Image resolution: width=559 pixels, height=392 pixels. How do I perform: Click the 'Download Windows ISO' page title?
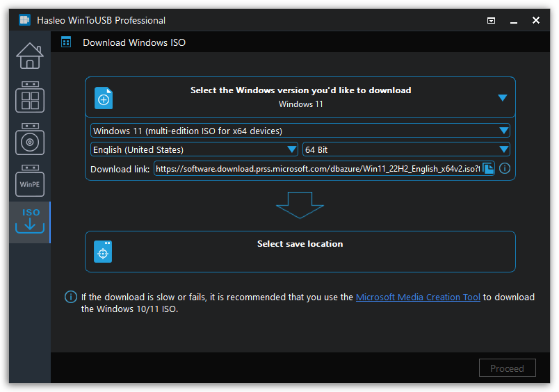pos(134,42)
